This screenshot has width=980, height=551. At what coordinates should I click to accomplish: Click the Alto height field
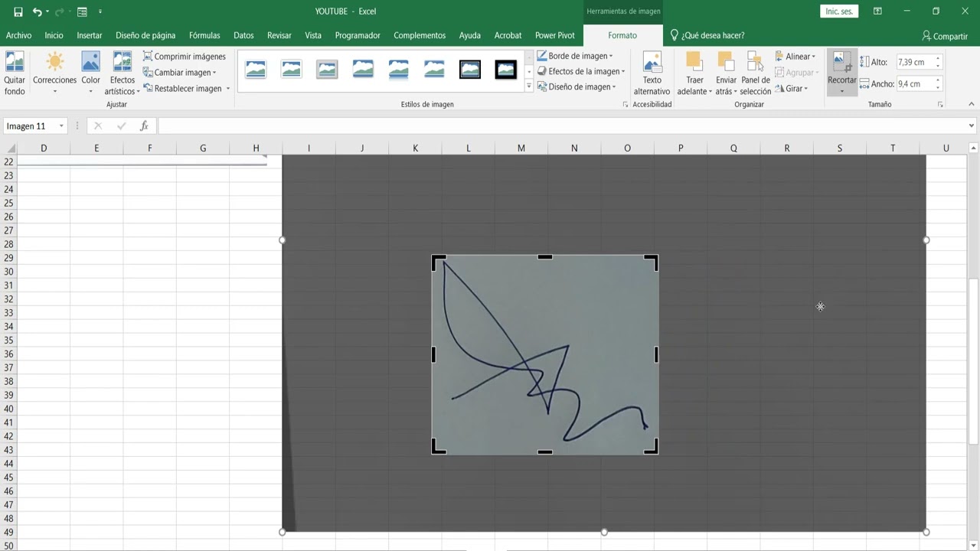[x=914, y=62]
